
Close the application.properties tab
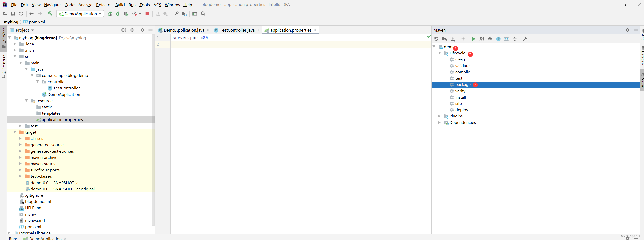(315, 30)
